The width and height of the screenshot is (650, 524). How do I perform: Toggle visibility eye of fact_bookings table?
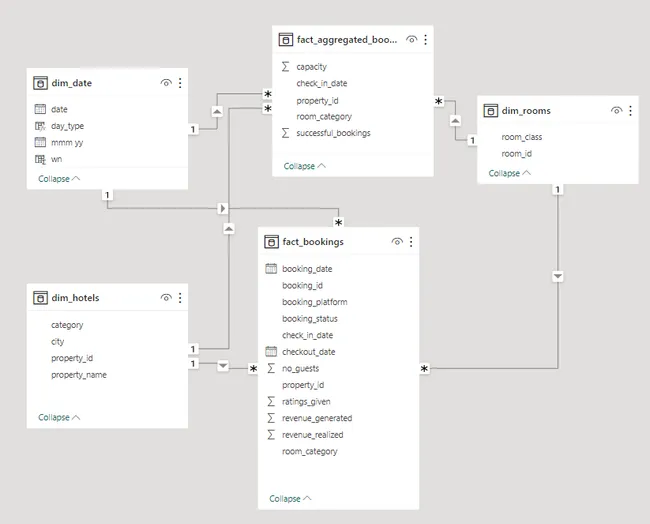click(x=397, y=242)
